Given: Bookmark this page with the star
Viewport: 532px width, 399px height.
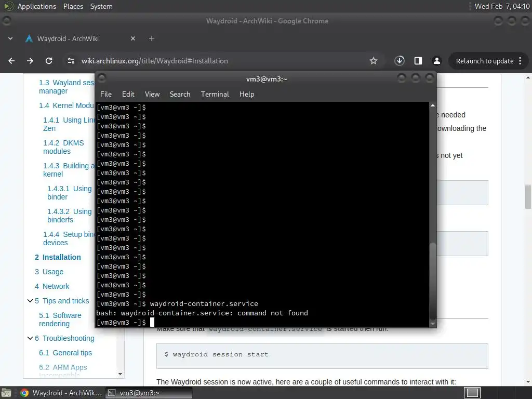Looking at the screenshot, I should point(373,61).
